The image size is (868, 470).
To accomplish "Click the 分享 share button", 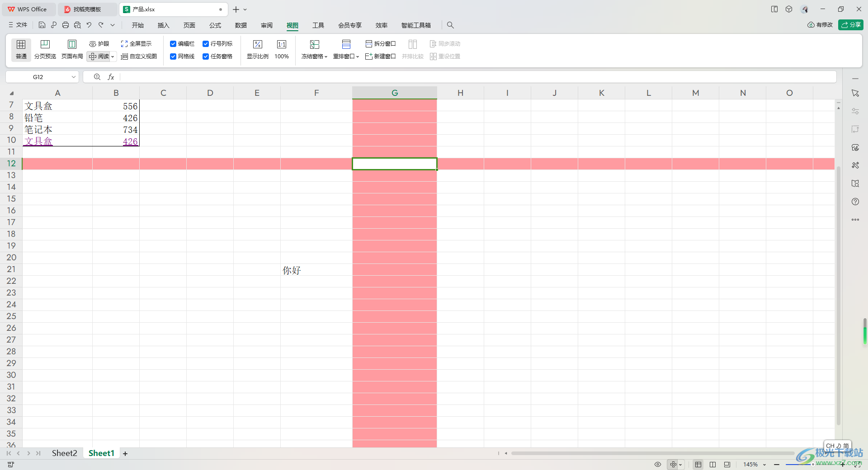I will (x=851, y=25).
